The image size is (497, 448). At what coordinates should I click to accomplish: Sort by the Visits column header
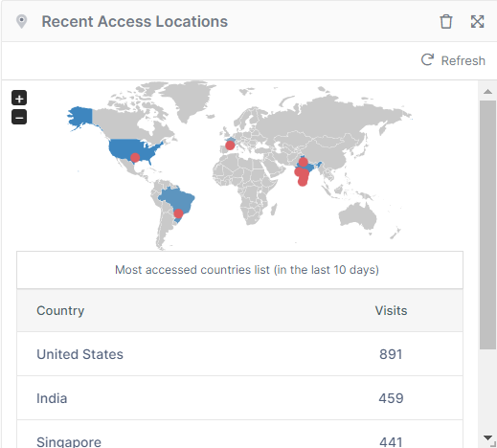(x=391, y=310)
